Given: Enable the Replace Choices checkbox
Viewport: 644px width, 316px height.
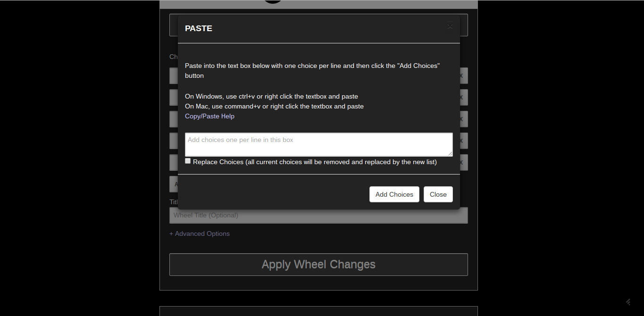Looking at the screenshot, I should (x=188, y=161).
